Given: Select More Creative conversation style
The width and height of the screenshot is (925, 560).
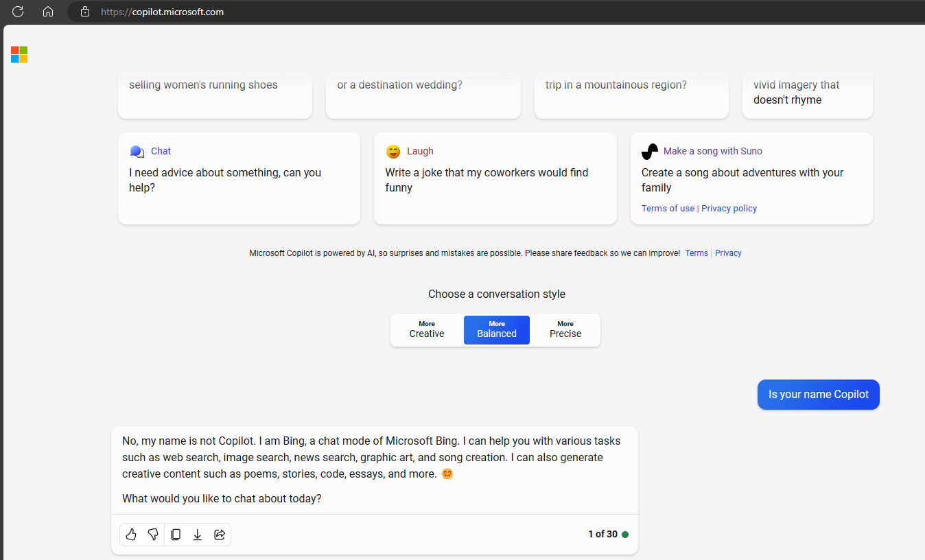Looking at the screenshot, I should pos(427,329).
